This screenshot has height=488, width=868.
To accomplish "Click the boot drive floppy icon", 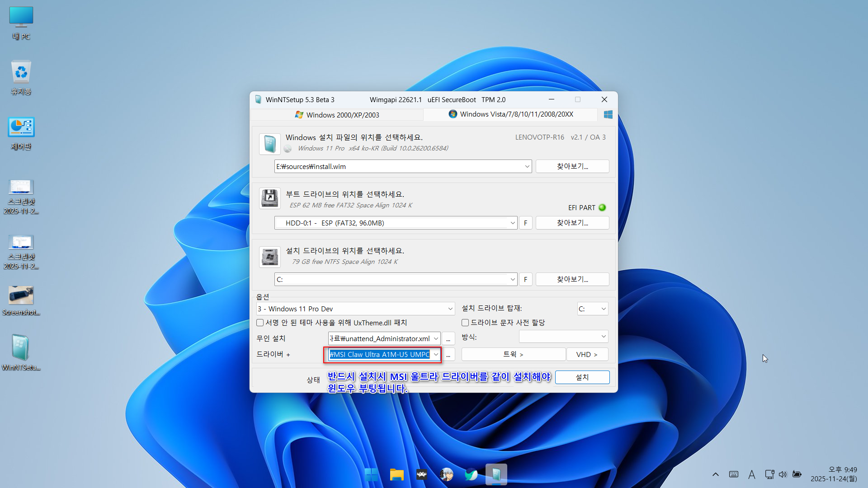I will tap(270, 198).
